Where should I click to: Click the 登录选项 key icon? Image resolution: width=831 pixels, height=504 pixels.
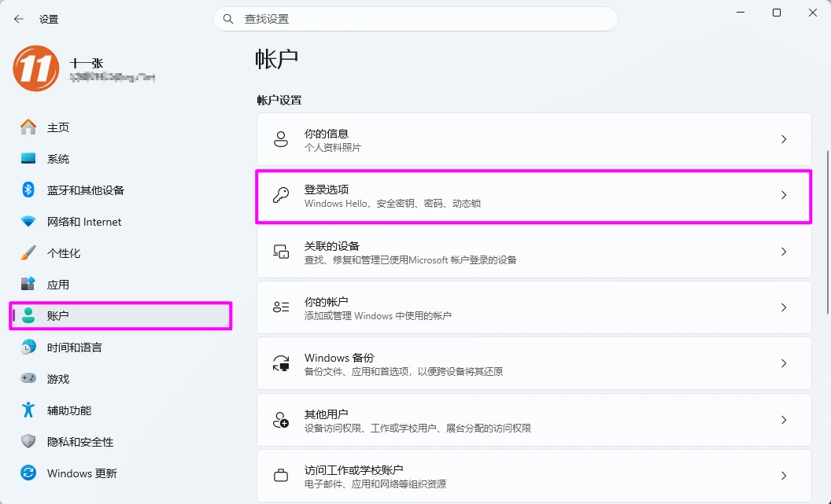coord(281,195)
